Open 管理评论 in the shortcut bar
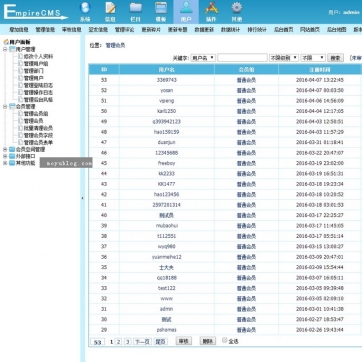 coord(124,30)
